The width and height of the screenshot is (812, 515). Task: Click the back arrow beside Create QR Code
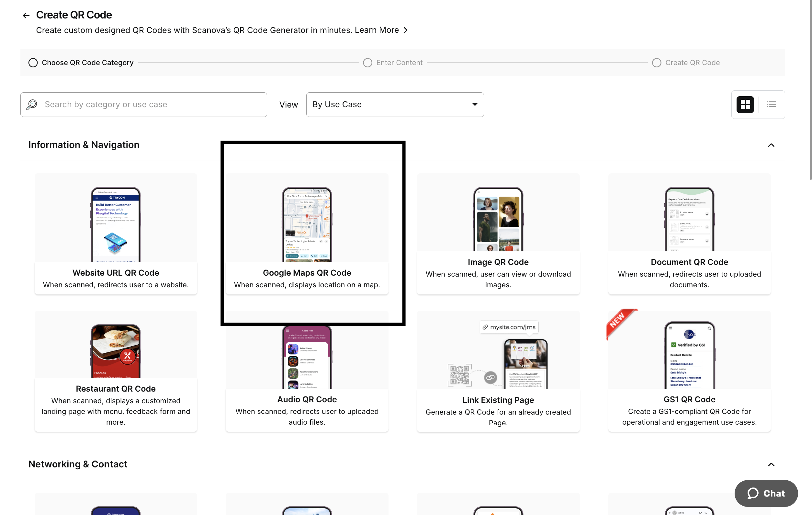click(x=26, y=15)
